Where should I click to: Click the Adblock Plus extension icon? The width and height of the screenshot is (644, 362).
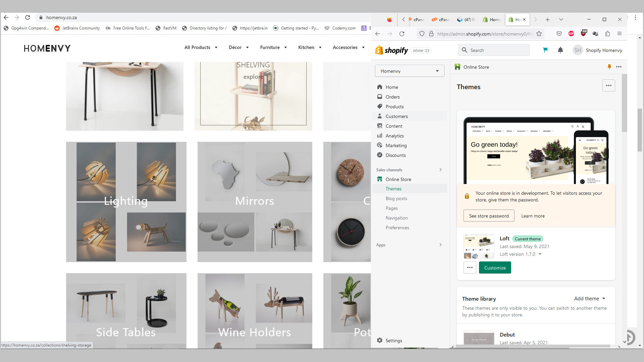tap(571, 34)
